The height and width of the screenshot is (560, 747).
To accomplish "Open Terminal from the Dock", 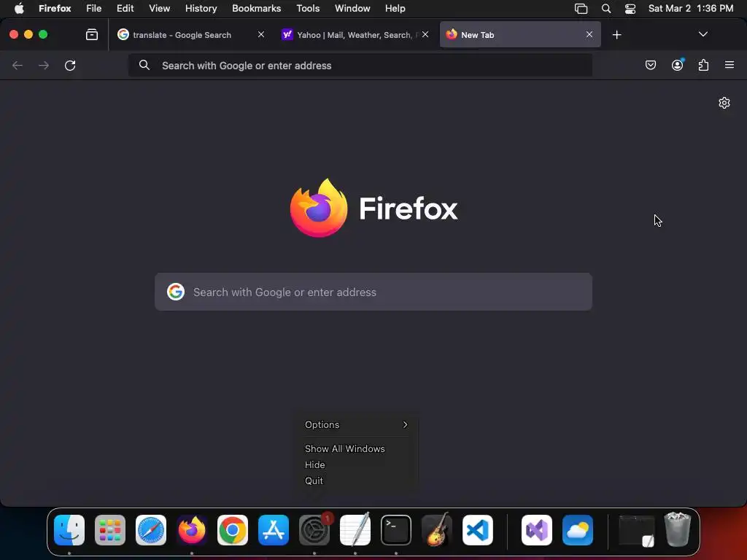I will click(x=396, y=530).
